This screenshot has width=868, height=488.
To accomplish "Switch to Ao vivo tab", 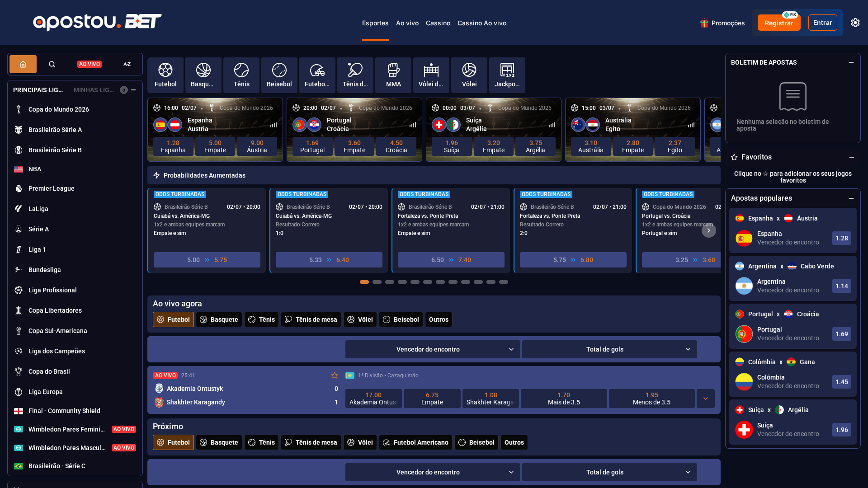I will coord(407,23).
